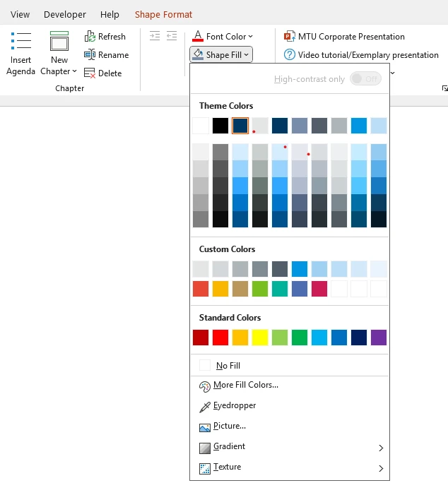Click the Delete chapter icon
The height and width of the screenshot is (483, 448).
tap(90, 73)
